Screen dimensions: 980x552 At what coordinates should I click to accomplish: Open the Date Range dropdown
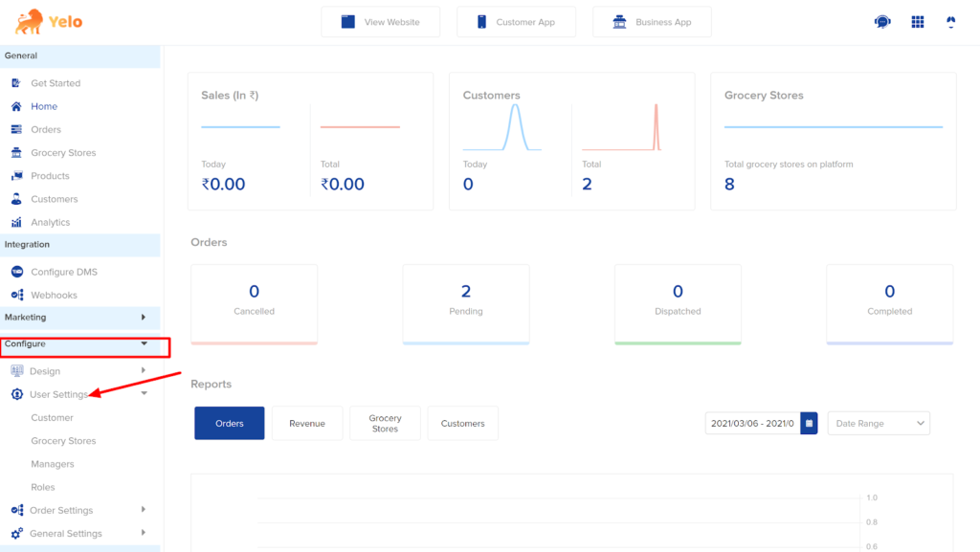point(879,424)
